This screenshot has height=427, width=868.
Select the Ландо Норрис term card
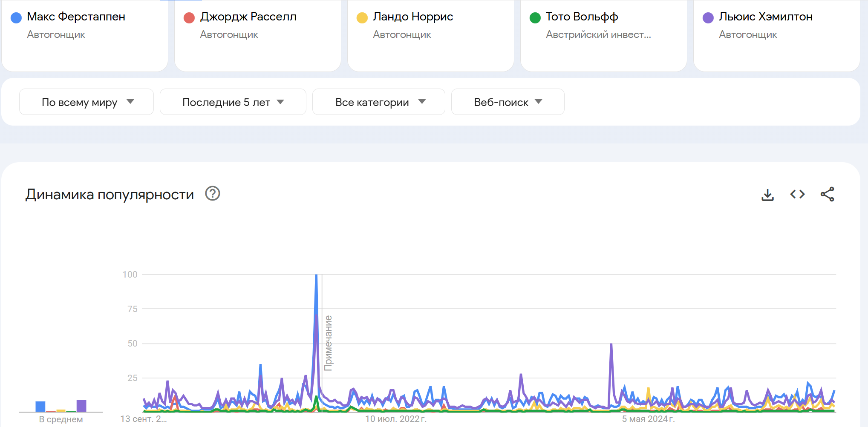coord(431,35)
